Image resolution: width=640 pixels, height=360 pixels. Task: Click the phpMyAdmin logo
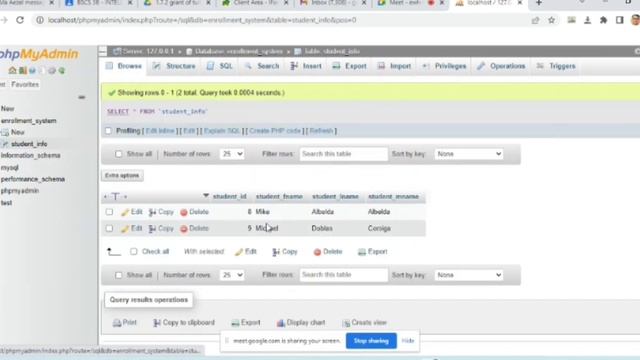(x=39, y=54)
